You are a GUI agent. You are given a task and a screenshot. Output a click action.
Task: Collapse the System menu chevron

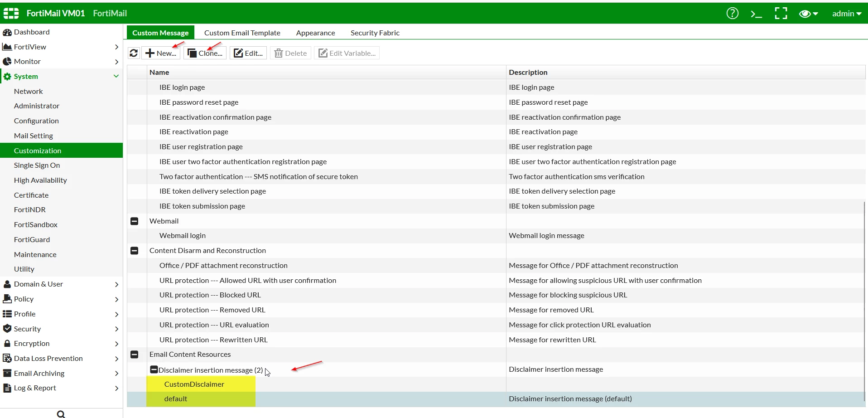pos(116,76)
